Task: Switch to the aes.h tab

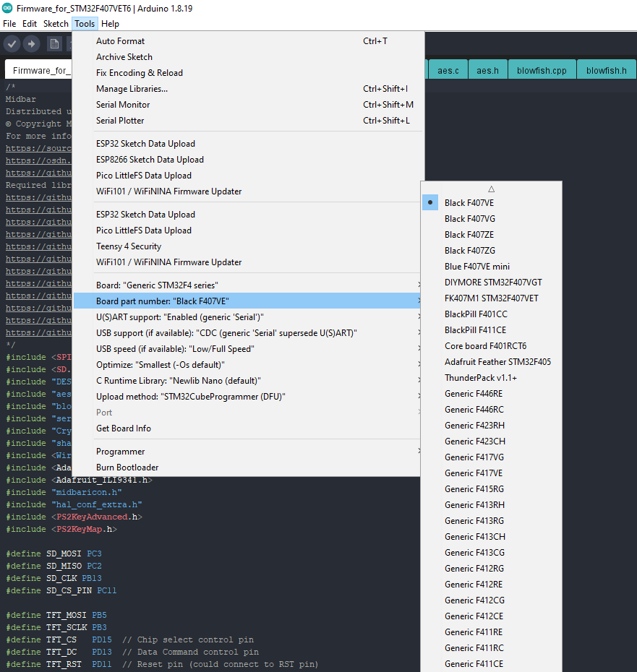Action: [487, 69]
